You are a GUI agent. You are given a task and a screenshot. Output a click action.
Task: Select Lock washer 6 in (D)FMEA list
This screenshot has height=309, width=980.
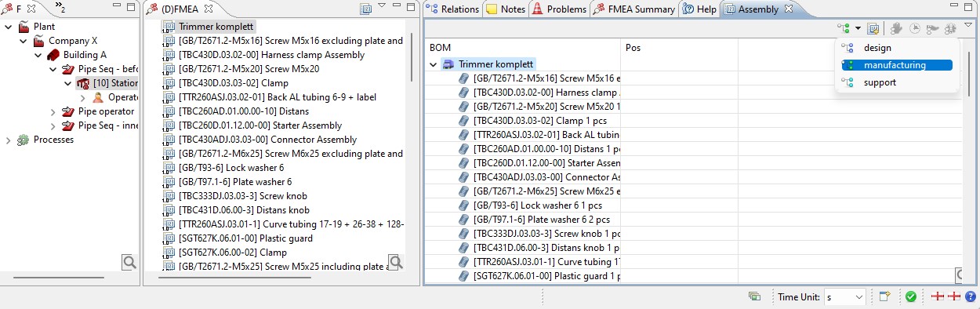coord(231,168)
